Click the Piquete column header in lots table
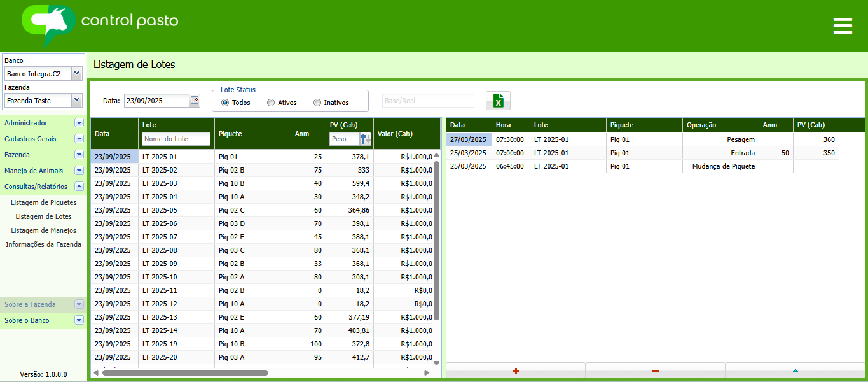Image resolution: width=868 pixels, height=382 pixels. click(252, 134)
